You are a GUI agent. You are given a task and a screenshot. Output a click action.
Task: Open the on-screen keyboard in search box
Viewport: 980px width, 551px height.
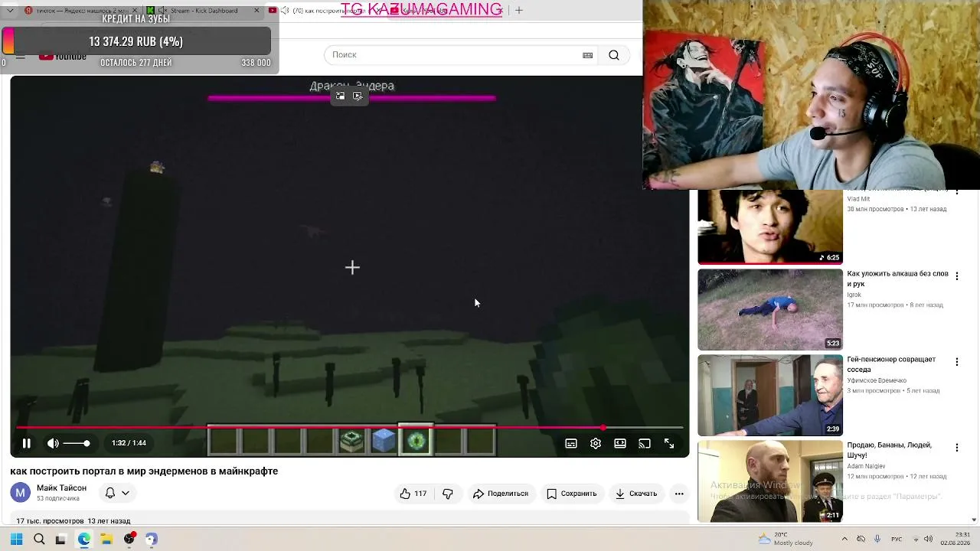pos(588,55)
